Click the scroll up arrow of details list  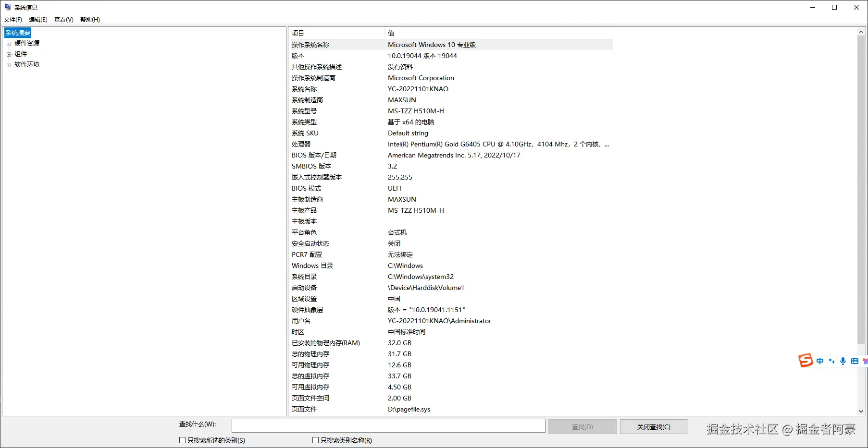tap(861, 32)
